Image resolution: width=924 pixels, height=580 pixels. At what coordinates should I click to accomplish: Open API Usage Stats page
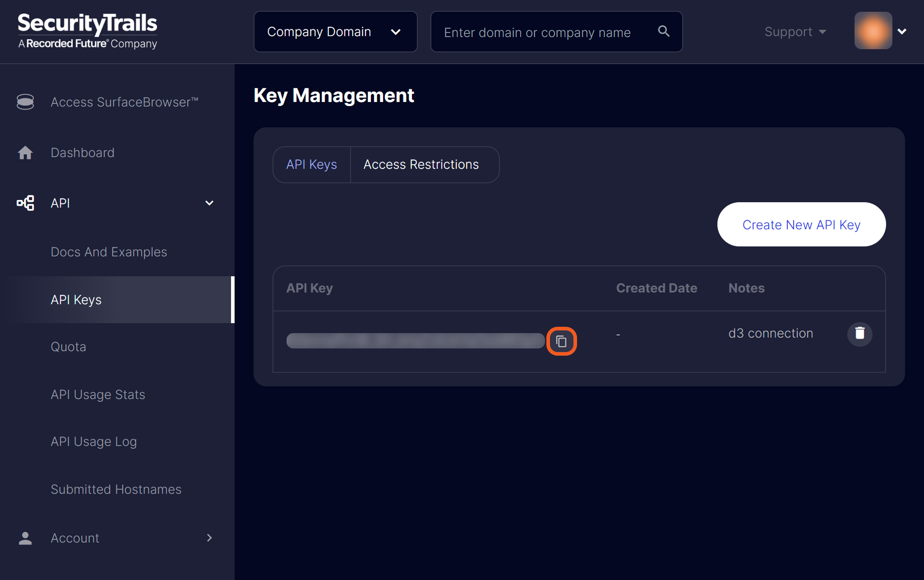pos(98,394)
